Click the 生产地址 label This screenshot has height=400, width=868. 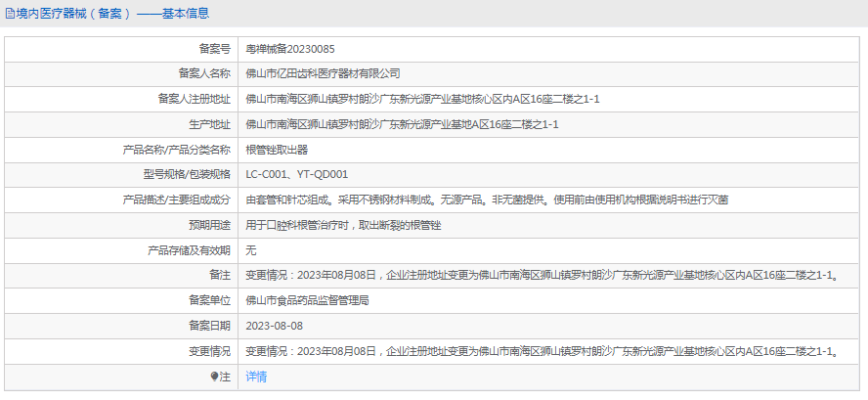point(209,124)
